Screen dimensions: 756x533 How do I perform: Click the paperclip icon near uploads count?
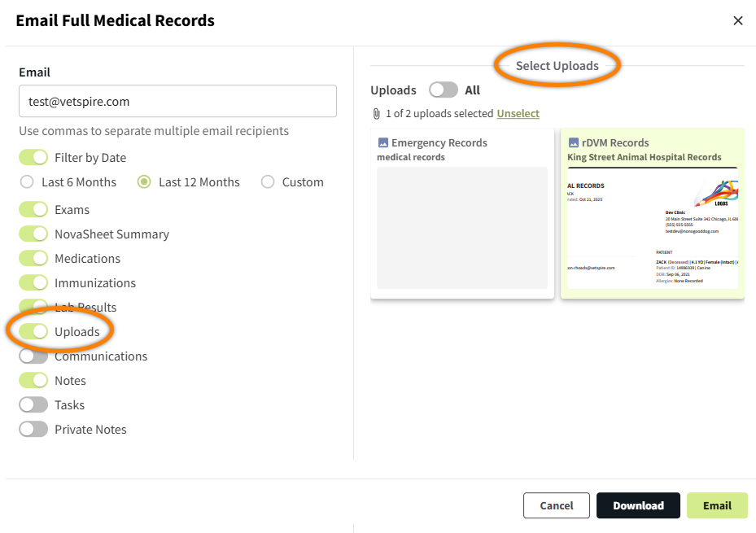point(376,114)
